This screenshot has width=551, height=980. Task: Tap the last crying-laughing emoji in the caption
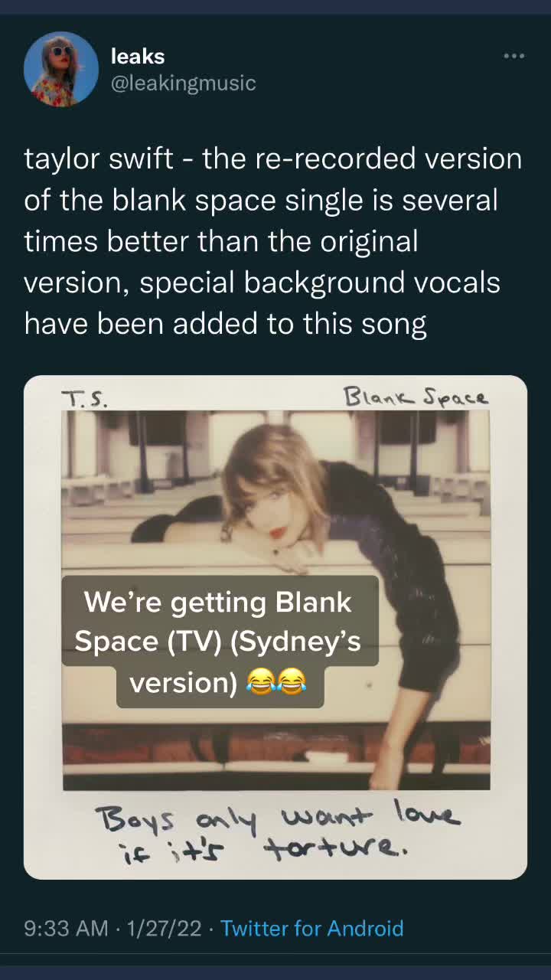click(292, 681)
